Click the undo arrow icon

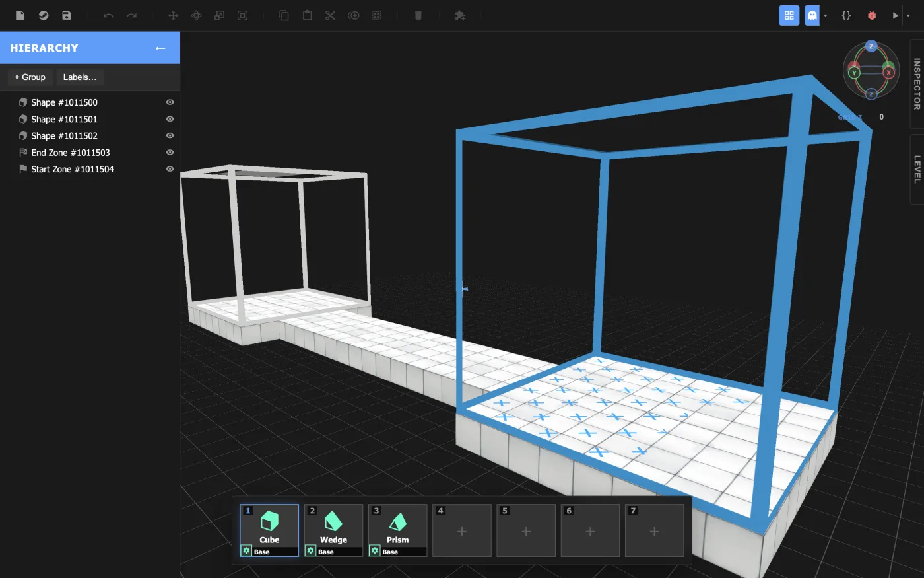point(108,15)
